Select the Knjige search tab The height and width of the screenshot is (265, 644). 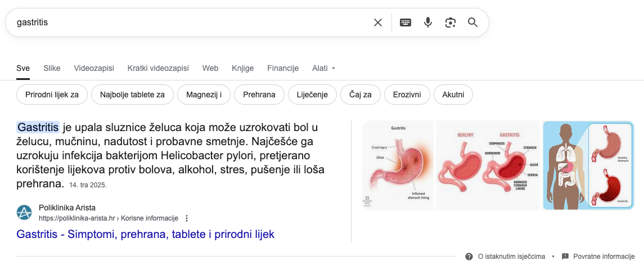click(x=242, y=69)
